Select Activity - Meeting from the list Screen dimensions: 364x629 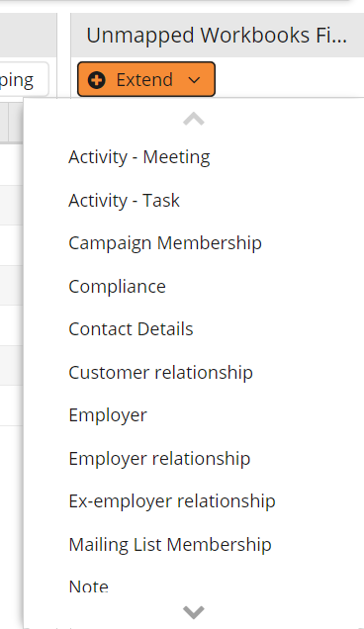pos(139,157)
